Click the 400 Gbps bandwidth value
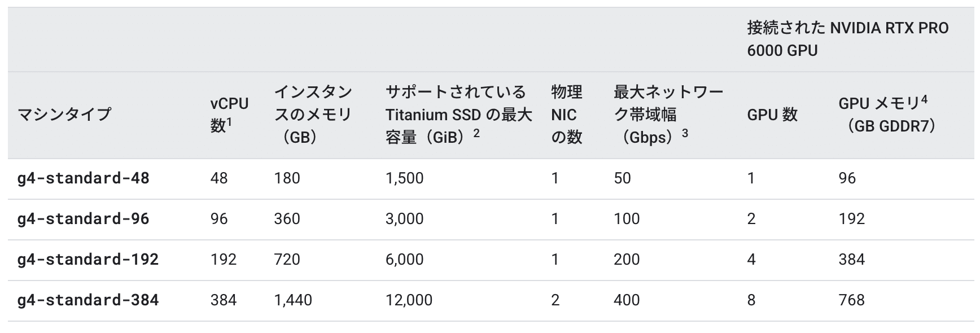The width and height of the screenshot is (980, 333). click(x=626, y=300)
